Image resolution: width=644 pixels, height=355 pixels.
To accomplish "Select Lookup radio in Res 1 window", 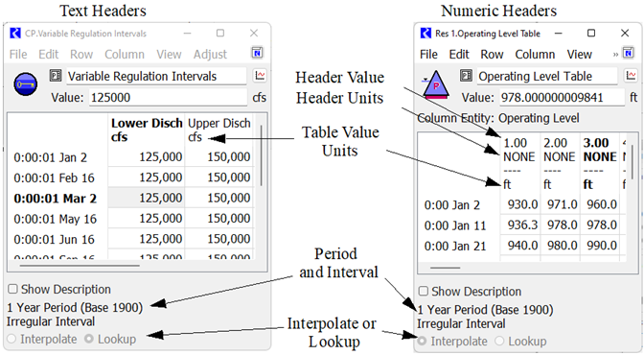I will tap(499, 341).
